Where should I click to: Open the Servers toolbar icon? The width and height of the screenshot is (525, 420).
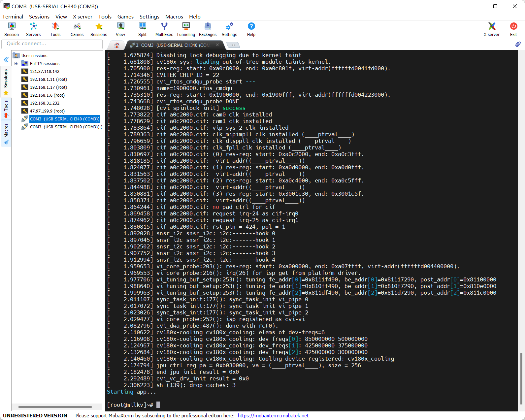pyautogui.click(x=33, y=29)
